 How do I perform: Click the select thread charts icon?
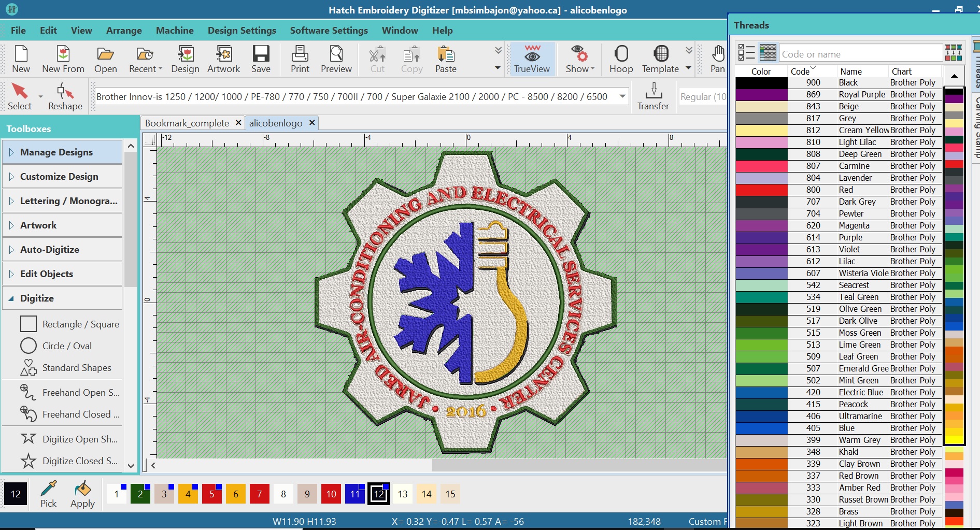coord(954,53)
